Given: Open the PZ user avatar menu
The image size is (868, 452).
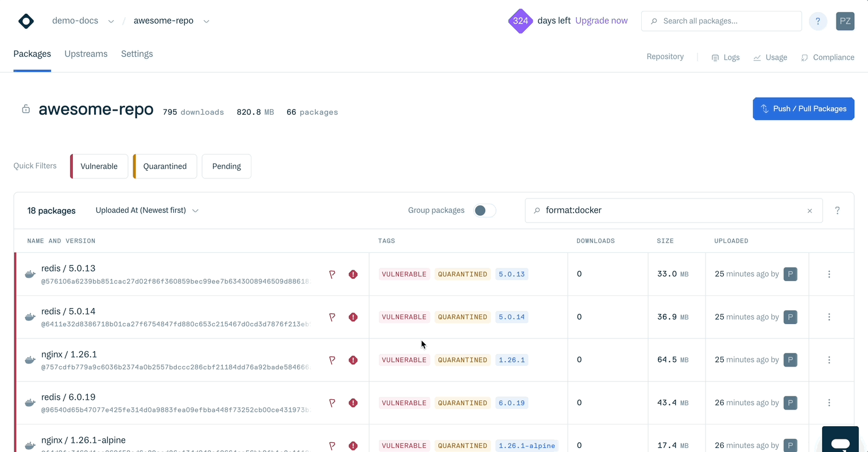Looking at the screenshot, I should (x=845, y=21).
